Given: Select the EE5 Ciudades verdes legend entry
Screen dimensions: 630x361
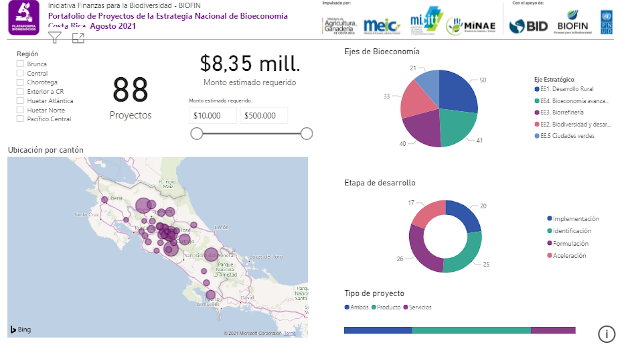Looking at the screenshot, I should [x=564, y=136].
